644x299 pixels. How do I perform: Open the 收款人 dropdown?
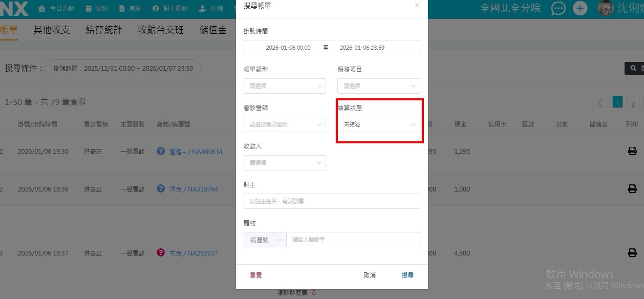pyautogui.click(x=285, y=163)
